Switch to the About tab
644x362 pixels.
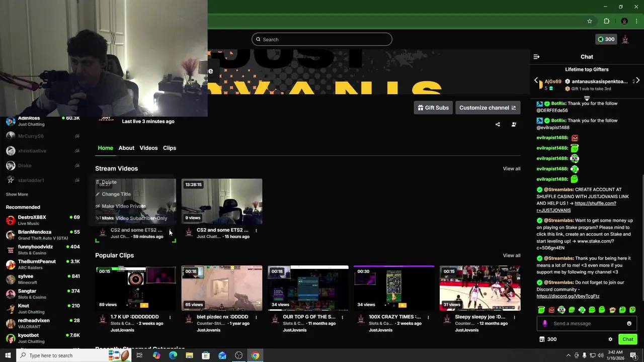click(126, 148)
